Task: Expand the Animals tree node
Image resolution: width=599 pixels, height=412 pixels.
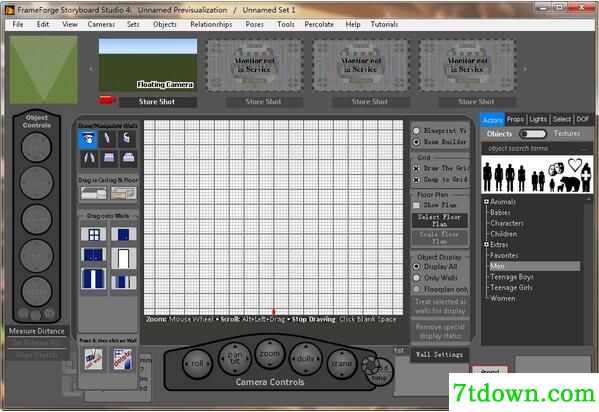Action: click(x=486, y=201)
